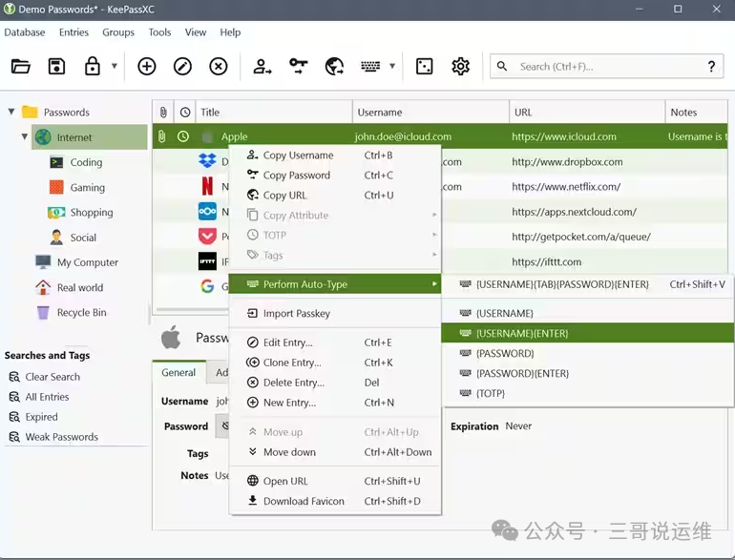Select the Weak Passwords search
The image size is (735, 560).
point(61,437)
